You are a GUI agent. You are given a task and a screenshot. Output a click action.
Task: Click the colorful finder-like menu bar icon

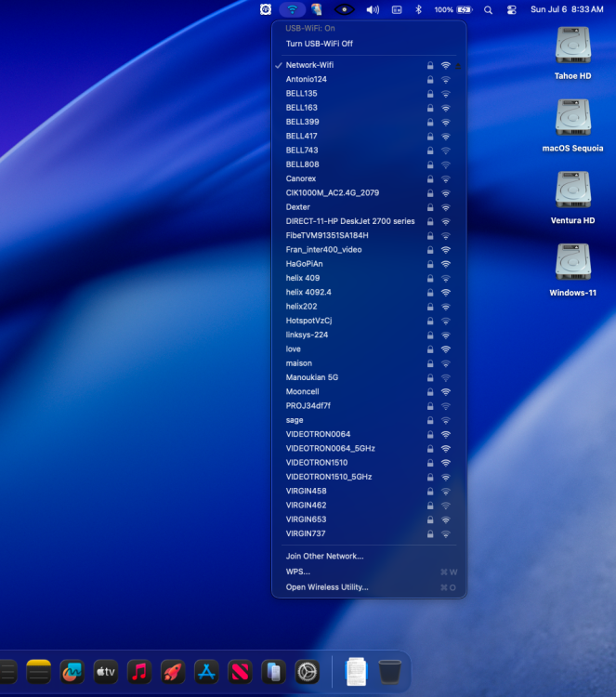(x=317, y=9)
